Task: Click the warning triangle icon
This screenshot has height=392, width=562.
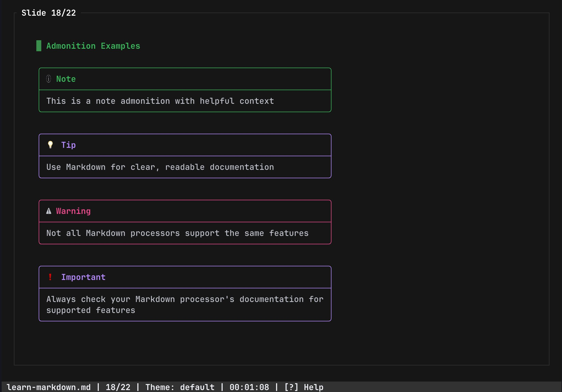Action: tap(48, 211)
